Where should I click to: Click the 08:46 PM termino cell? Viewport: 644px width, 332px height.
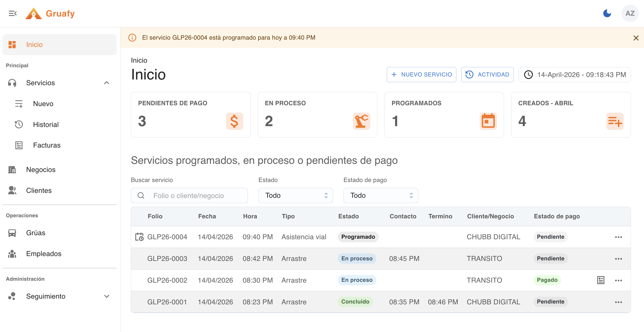point(443,302)
